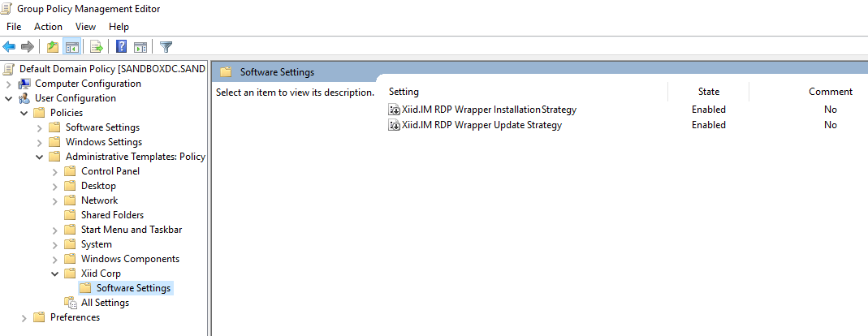Open the Action menu

pyautogui.click(x=48, y=27)
